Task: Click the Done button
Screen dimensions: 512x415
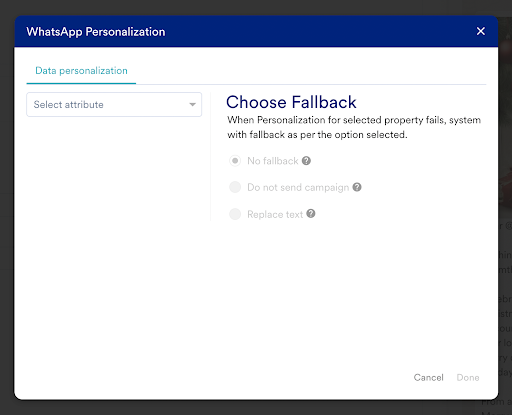Action: (468, 378)
